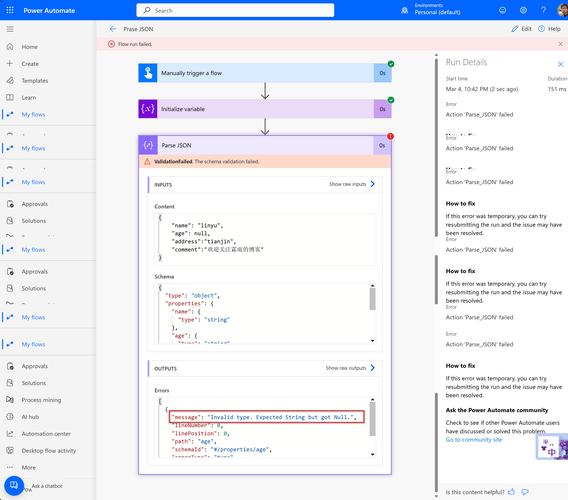Open Templates in the sidebar
This screenshot has height=500, width=568.
[35, 80]
